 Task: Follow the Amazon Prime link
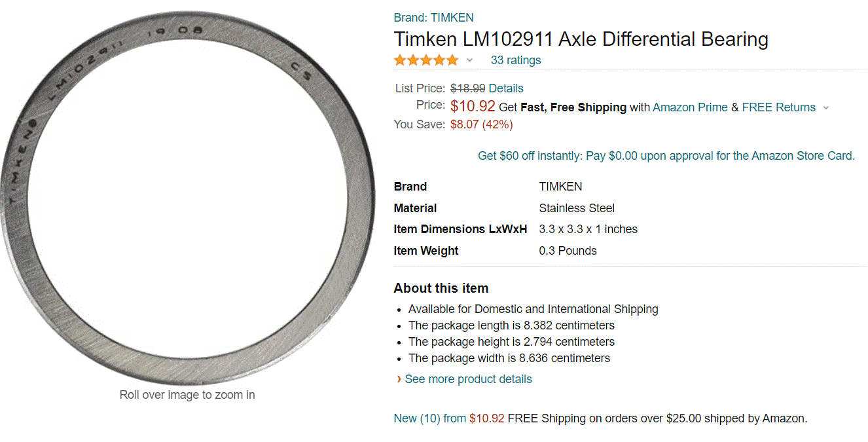point(690,107)
